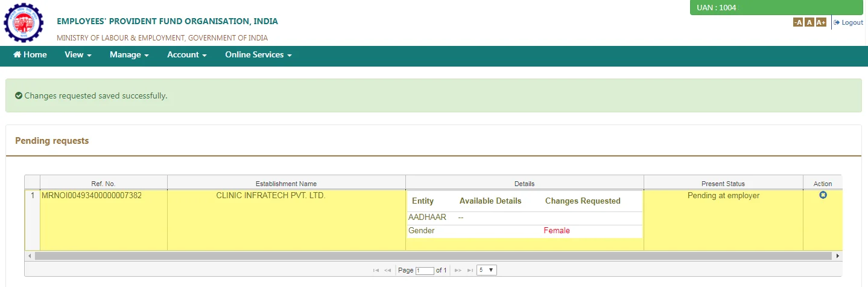Viewport: 868px width, 287px height.
Task: Sort by the Establishment Name column header
Action: pyautogui.click(x=286, y=183)
